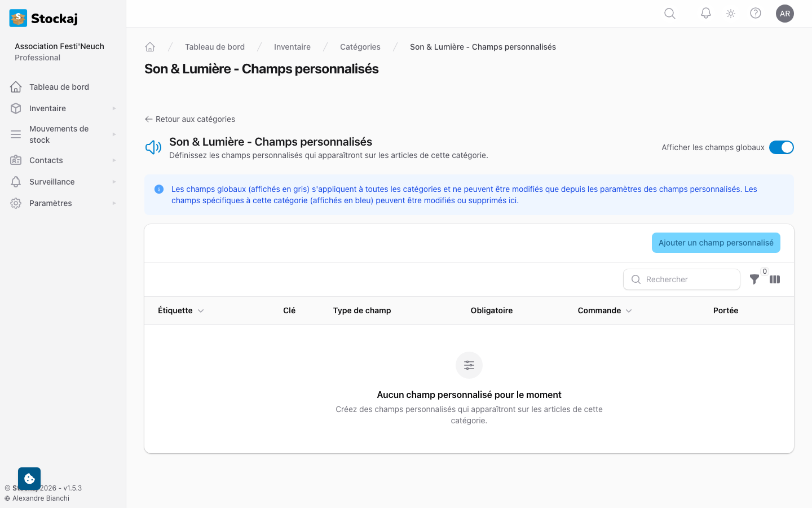812x508 pixels.
Task: Open help question mark icon
Action: point(756,14)
